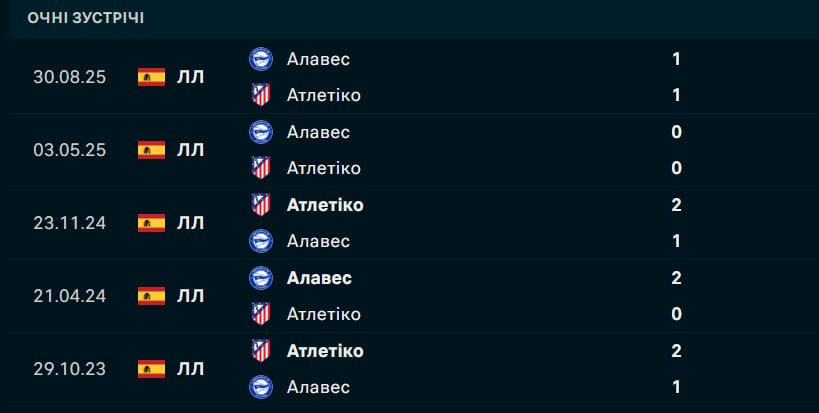Viewport: 819px width, 413px height.
Task: Click Alaves crest in 03.05.25 match
Action: click(260, 132)
